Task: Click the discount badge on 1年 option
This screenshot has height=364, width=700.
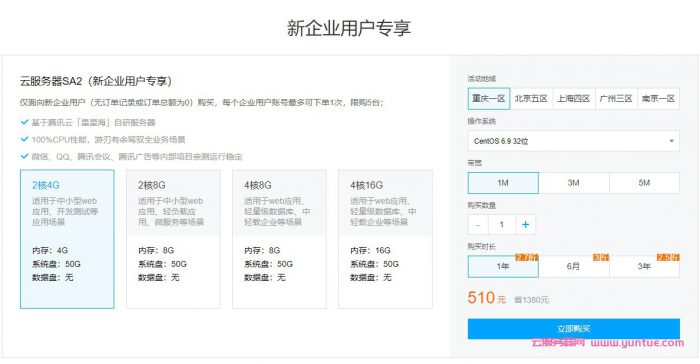Action: coord(527,258)
